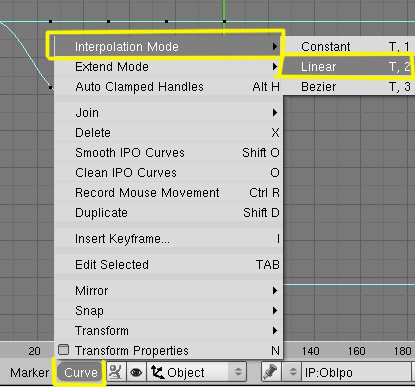This screenshot has width=415, height=387.
Task: Open the Transform submenu
Action: coord(168,331)
